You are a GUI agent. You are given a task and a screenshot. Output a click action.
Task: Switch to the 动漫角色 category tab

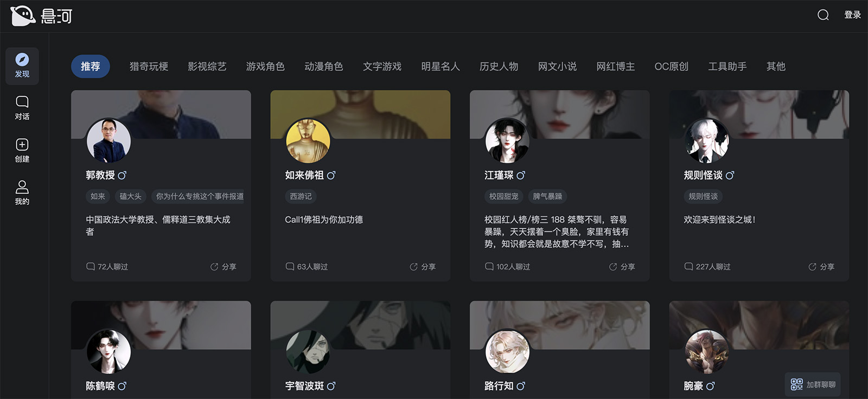pyautogui.click(x=324, y=66)
